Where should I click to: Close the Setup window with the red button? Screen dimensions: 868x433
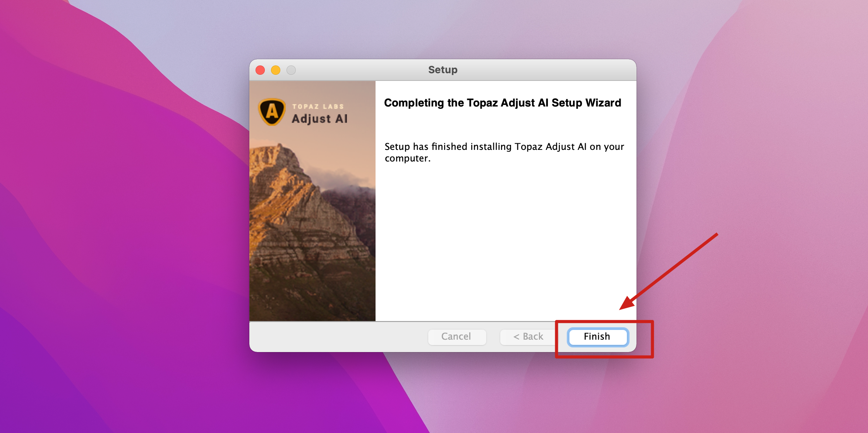(260, 70)
